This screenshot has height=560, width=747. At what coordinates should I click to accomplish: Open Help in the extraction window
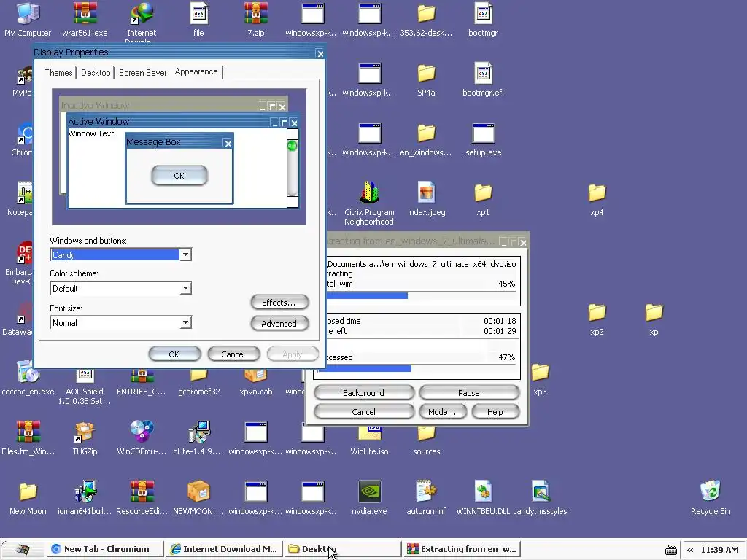click(495, 412)
